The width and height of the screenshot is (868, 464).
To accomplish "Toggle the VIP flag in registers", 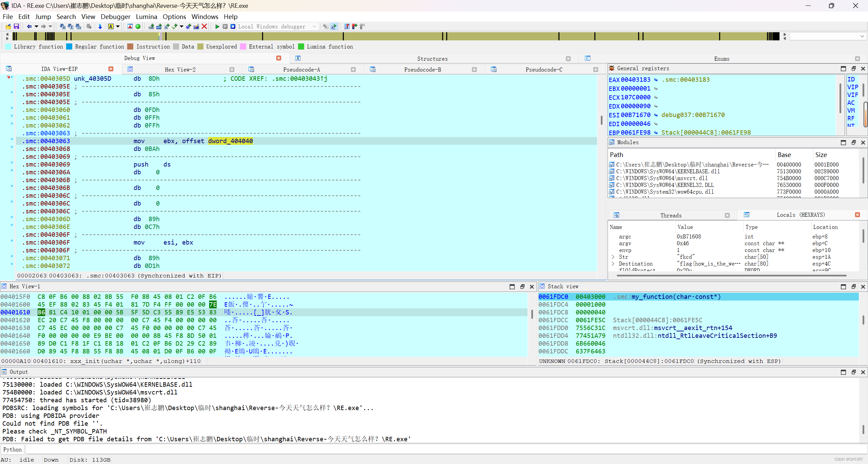I will coord(853,87).
